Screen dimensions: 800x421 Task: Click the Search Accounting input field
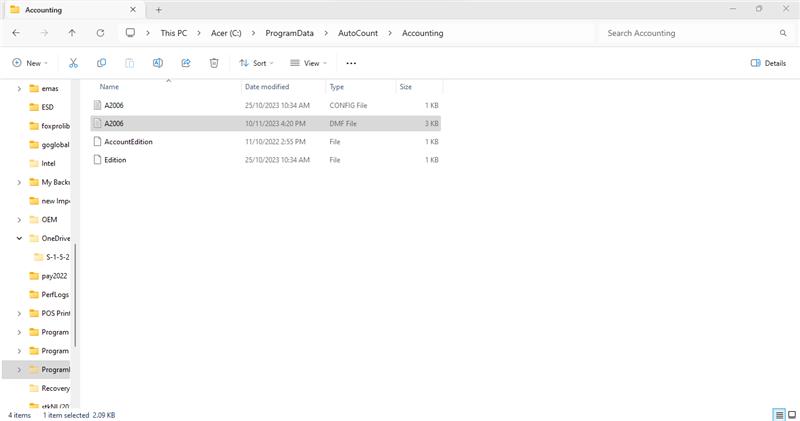(x=690, y=33)
